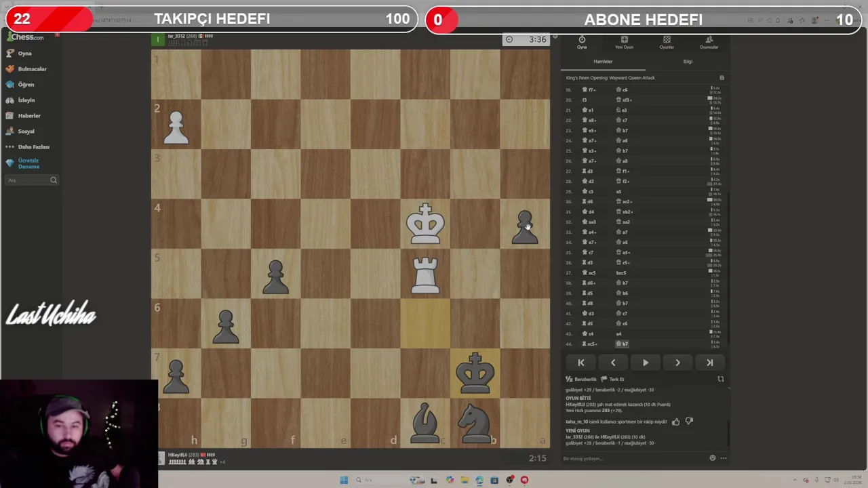The image size is (868, 488).
Task: Jump to the first move
Action: click(x=581, y=363)
